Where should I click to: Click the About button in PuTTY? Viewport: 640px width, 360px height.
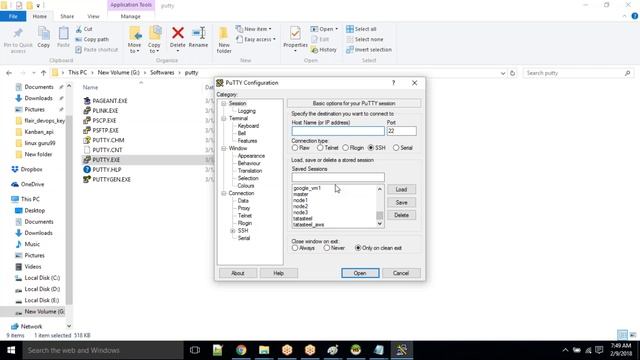[238, 273]
